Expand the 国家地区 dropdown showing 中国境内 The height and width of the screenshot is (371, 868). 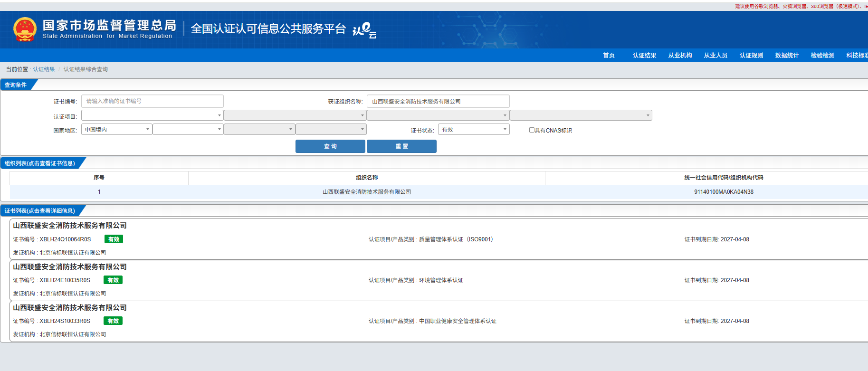[x=117, y=130]
